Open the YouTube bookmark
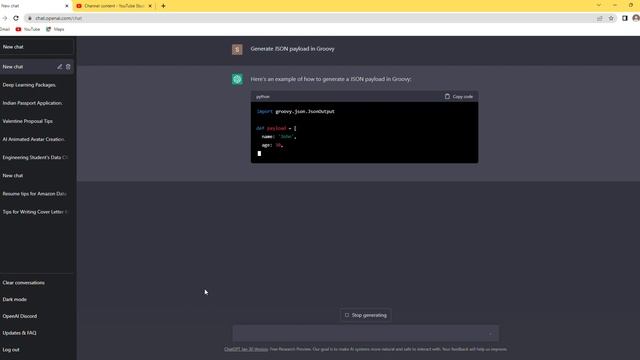 pyautogui.click(x=28, y=29)
